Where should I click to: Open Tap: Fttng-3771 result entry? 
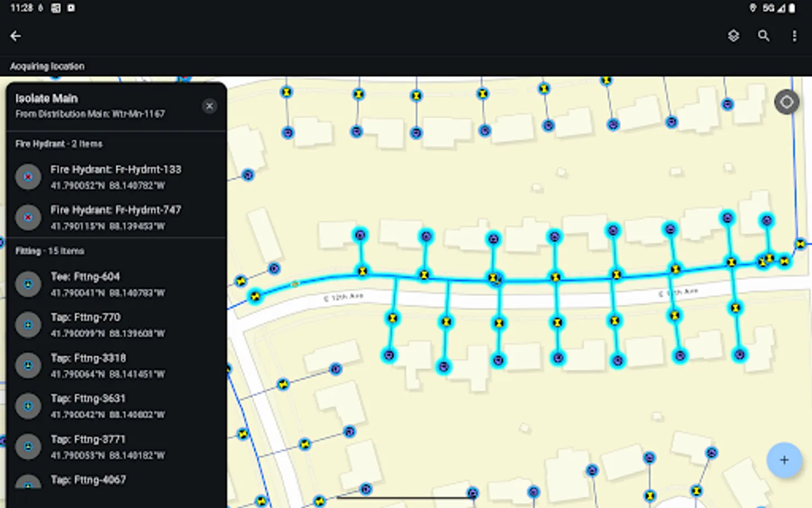(x=89, y=446)
